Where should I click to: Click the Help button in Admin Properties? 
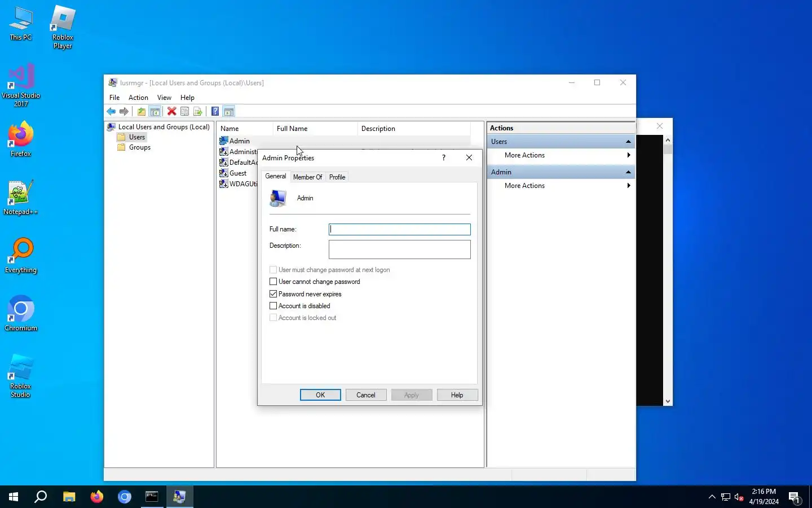[x=457, y=395]
